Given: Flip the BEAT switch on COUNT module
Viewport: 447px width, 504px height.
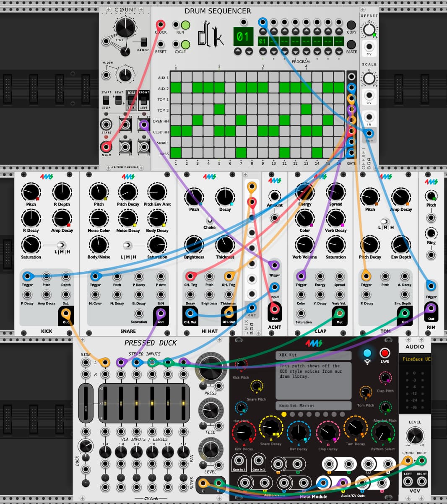Looking at the screenshot, I should [x=119, y=100].
